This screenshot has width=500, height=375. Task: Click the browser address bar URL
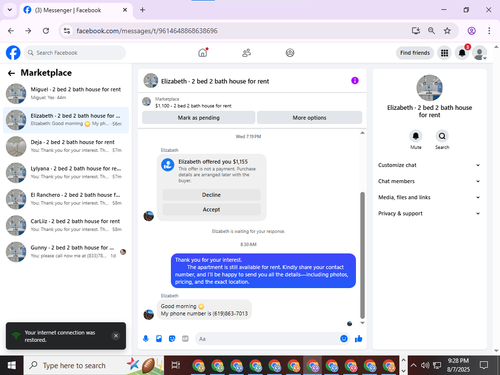(147, 31)
